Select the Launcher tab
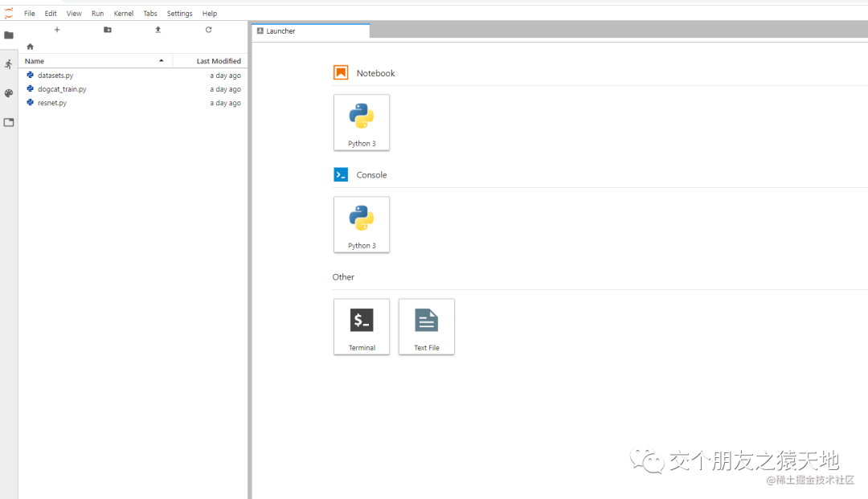 click(310, 31)
